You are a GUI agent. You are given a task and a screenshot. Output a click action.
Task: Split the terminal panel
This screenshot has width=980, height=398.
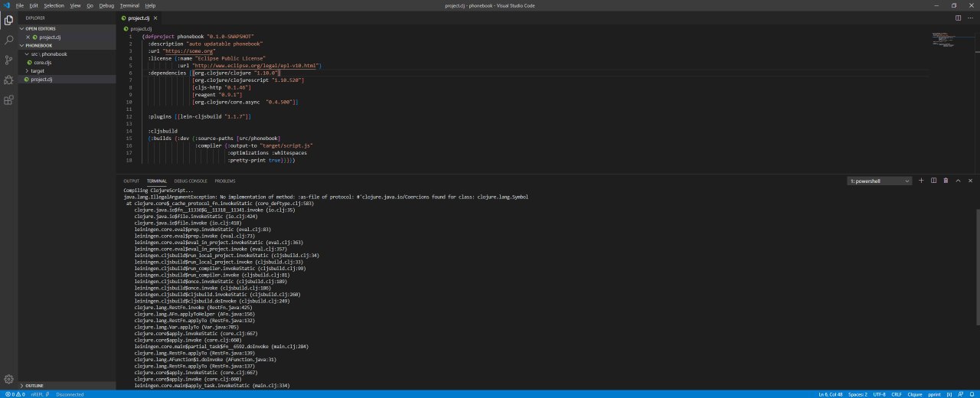pos(933,181)
